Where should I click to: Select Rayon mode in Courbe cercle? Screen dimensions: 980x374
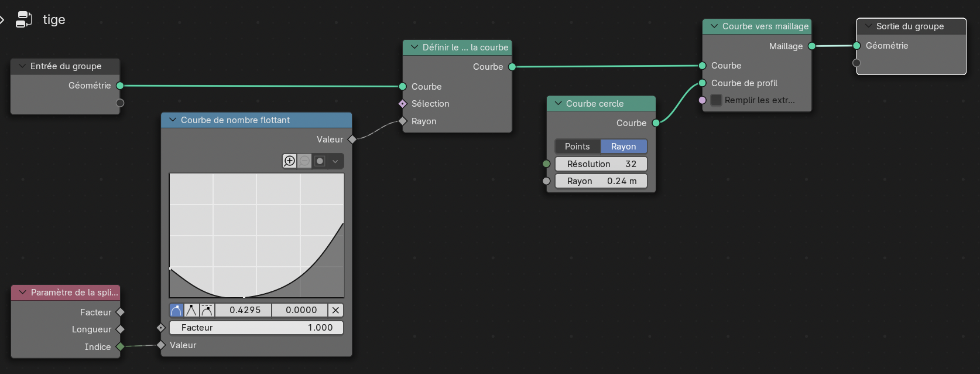(623, 147)
